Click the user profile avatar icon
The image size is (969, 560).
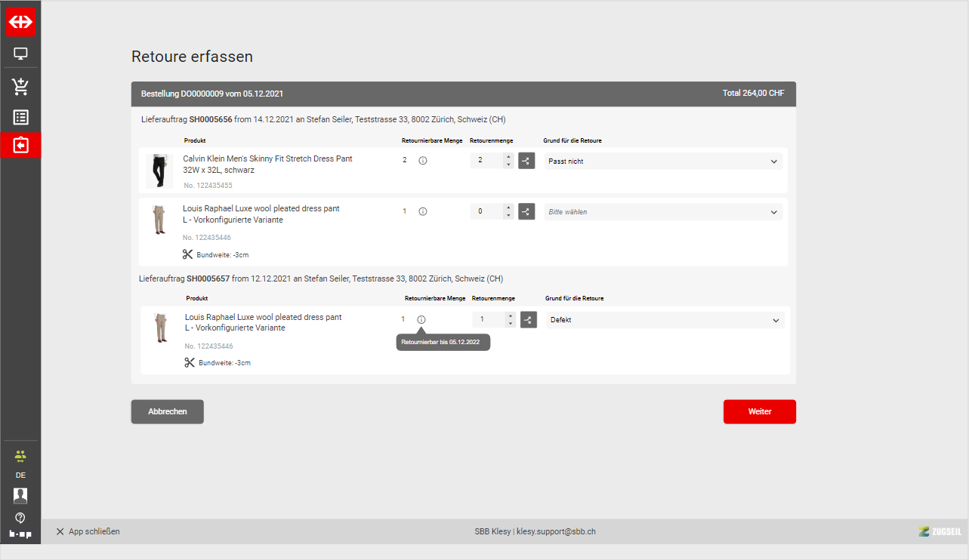tap(20, 495)
